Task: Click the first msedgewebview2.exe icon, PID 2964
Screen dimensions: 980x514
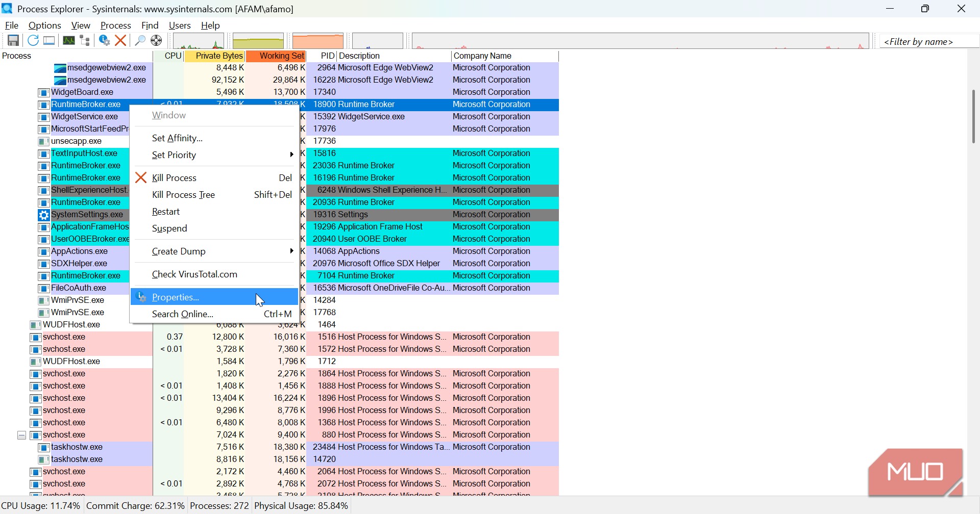Action: pyautogui.click(x=60, y=68)
